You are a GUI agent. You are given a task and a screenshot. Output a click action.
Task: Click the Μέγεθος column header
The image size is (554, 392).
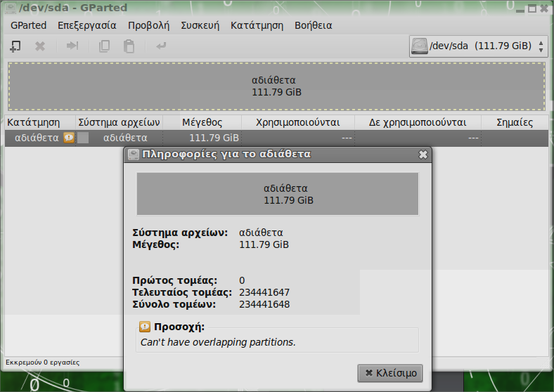[202, 122]
